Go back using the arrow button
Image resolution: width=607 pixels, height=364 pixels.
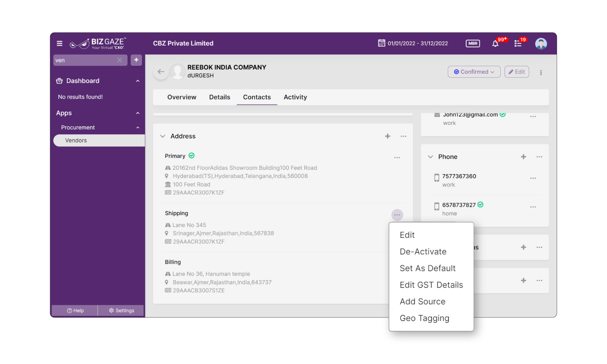tap(161, 72)
